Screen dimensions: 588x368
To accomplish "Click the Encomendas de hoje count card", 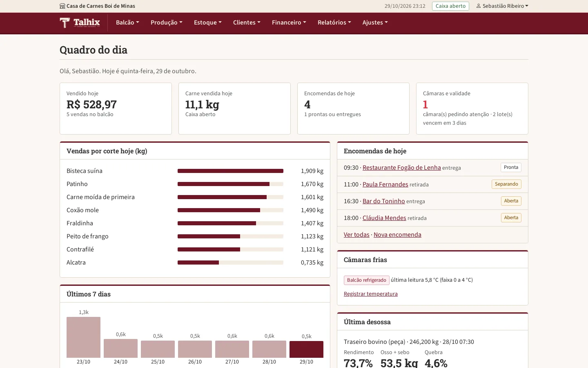I will [x=353, y=109].
